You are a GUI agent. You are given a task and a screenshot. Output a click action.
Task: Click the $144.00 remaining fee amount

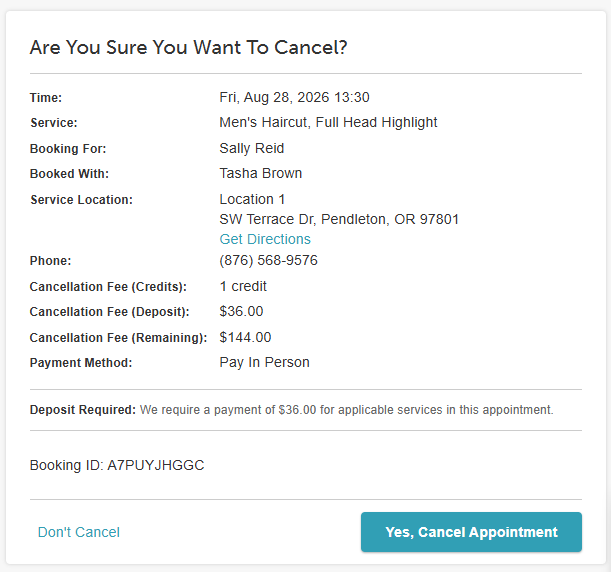coord(245,337)
